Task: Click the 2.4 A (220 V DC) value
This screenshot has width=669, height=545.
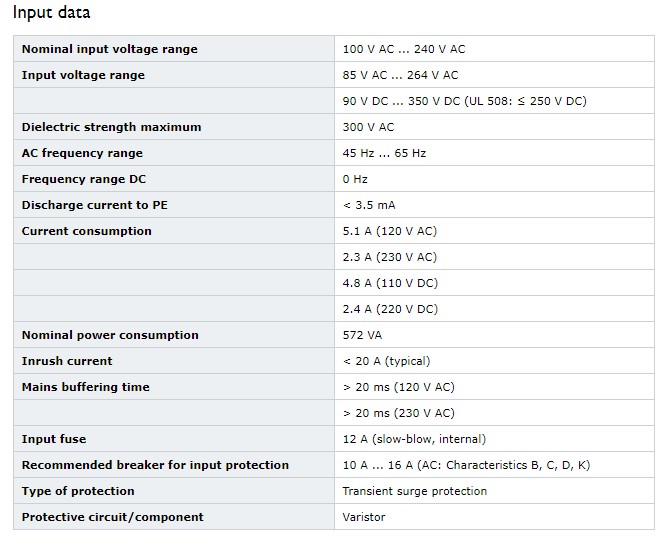Action: point(390,309)
